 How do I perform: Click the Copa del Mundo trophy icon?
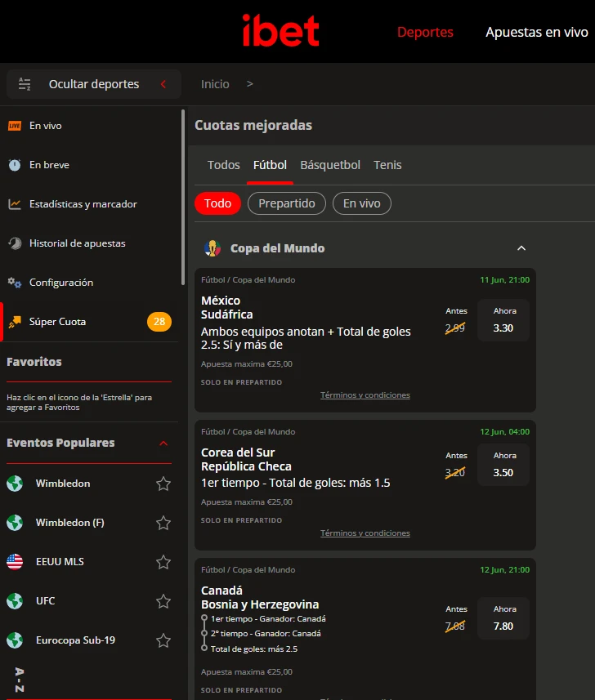click(x=212, y=248)
